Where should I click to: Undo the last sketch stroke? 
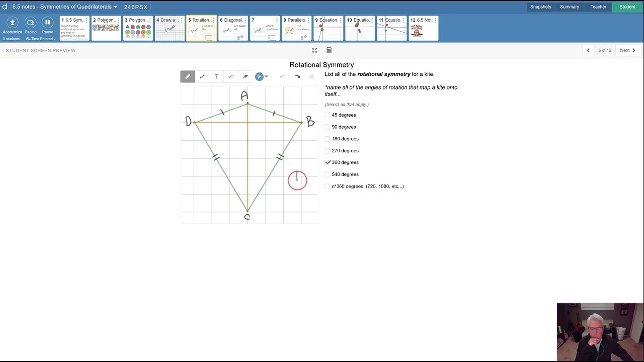(283, 76)
